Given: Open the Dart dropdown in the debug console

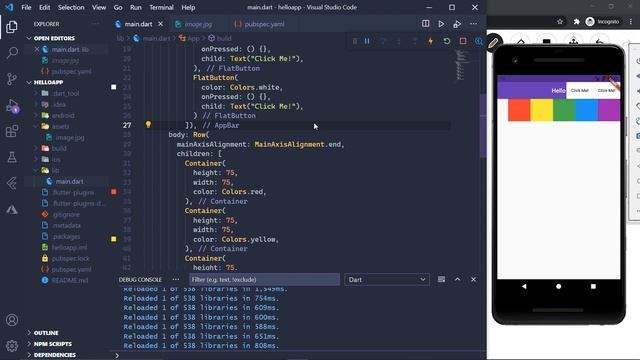Looking at the screenshot, I should coord(387,280).
